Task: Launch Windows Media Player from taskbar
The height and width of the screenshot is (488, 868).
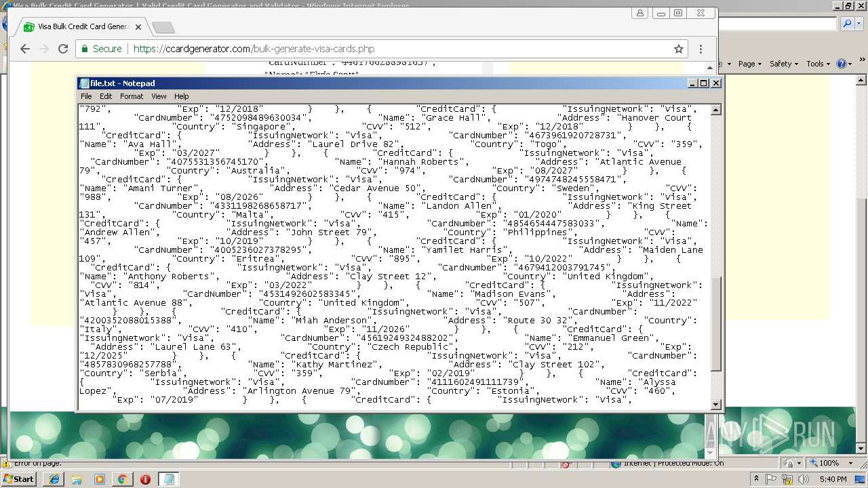Action: 99,479
